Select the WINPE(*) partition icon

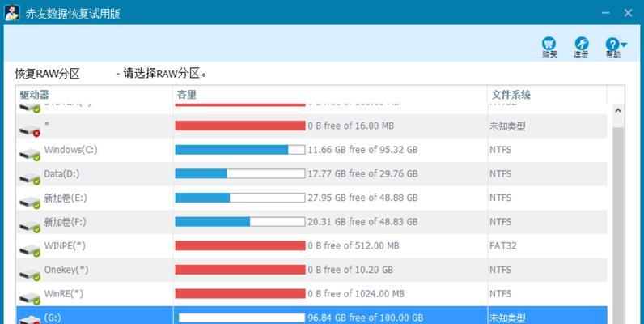coord(30,250)
